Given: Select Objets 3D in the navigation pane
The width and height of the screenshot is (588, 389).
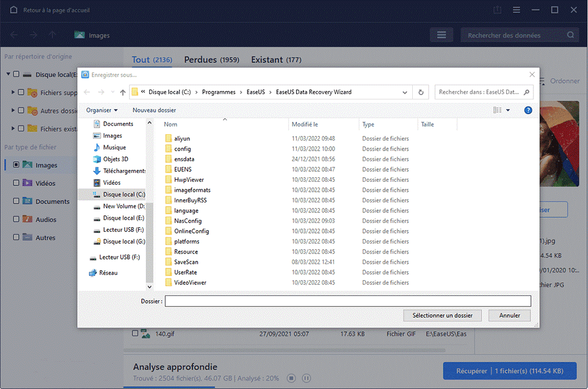Looking at the screenshot, I should pos(115,159).
